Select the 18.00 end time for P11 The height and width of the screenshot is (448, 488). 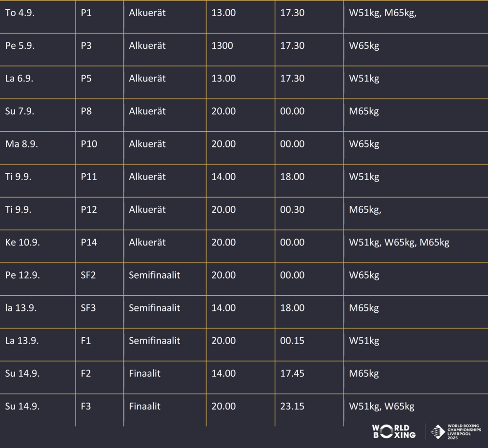[x=309, y=181]
